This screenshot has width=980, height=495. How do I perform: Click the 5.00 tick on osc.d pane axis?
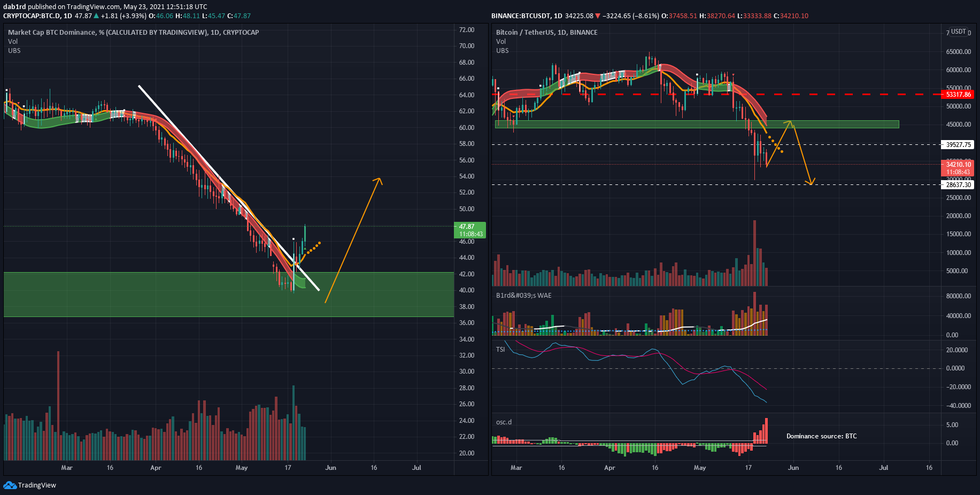coord(952,425)
